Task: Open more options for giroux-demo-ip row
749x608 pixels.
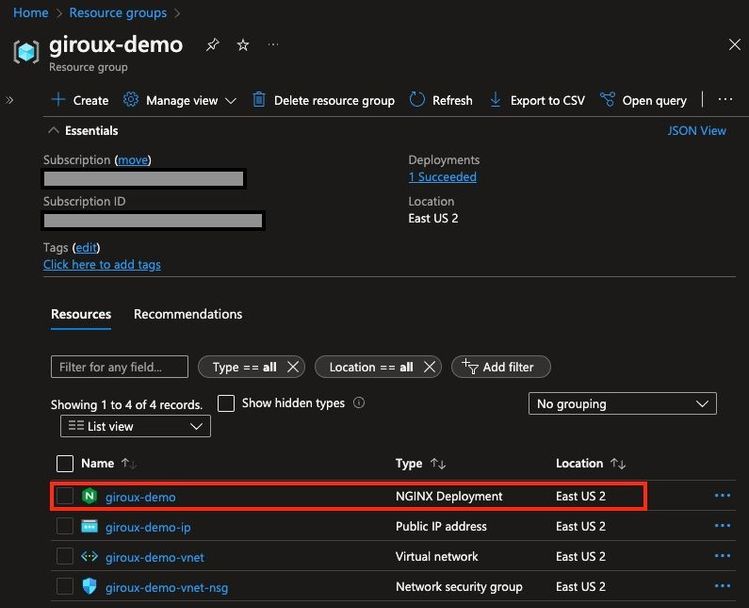Action: (x=722, y=526)
